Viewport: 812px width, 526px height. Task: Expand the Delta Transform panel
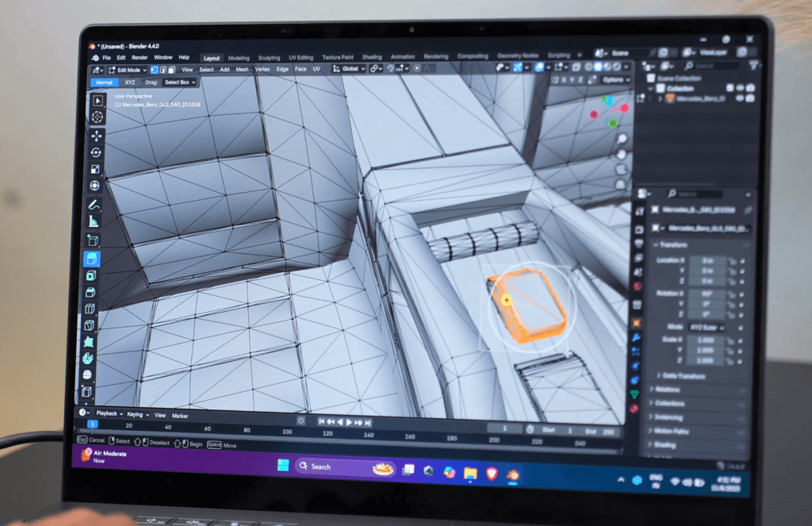(x=684, y=375)
